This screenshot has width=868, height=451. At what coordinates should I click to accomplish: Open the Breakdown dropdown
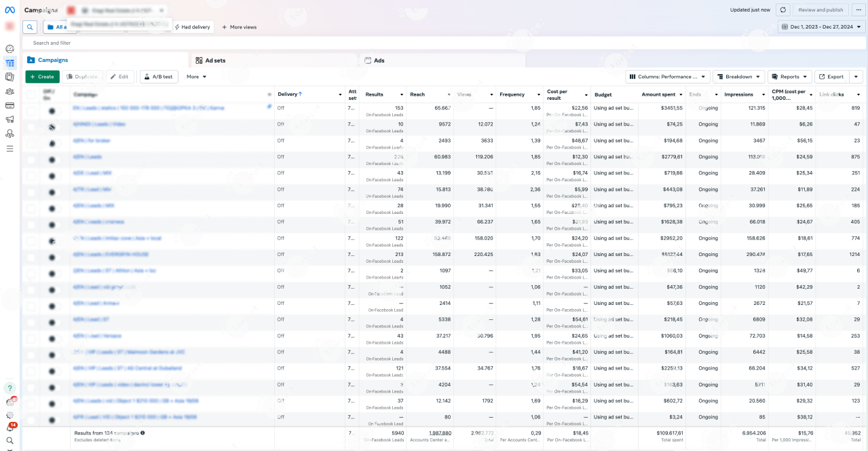(x=738, y=77)
